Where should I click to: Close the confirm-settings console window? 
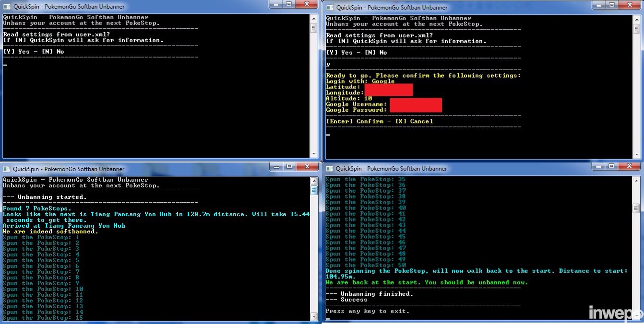point(630,5)
